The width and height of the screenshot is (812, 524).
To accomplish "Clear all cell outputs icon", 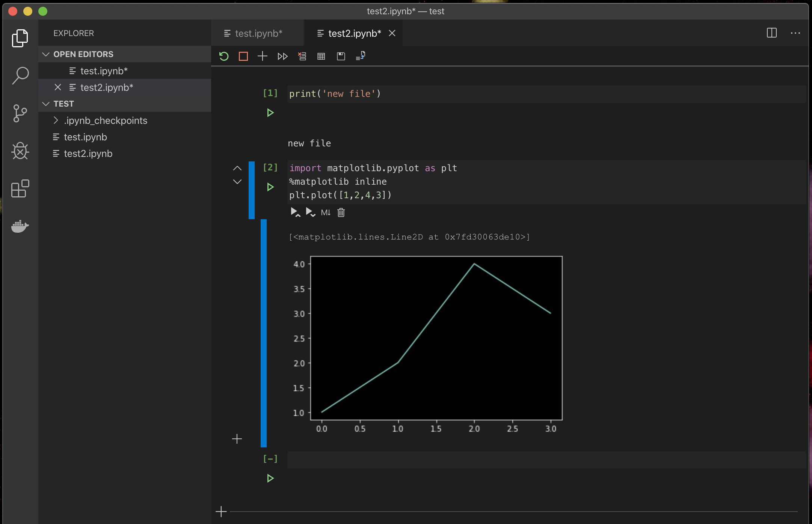I will tap(302, 56).
